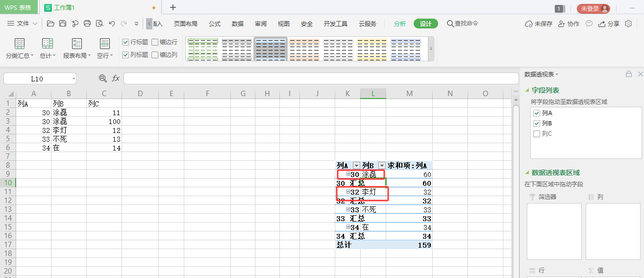Click the new tab plus icon

pos(173,7)
